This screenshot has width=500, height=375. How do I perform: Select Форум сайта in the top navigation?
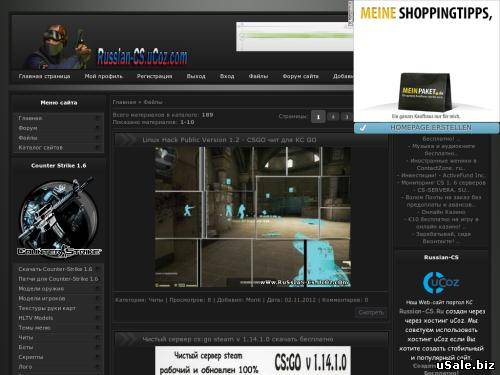tap(300, 76)
